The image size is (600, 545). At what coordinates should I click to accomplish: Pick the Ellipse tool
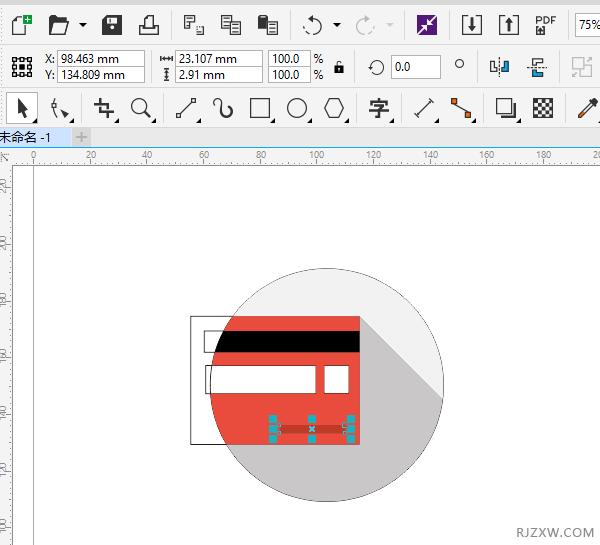point(297,108)
